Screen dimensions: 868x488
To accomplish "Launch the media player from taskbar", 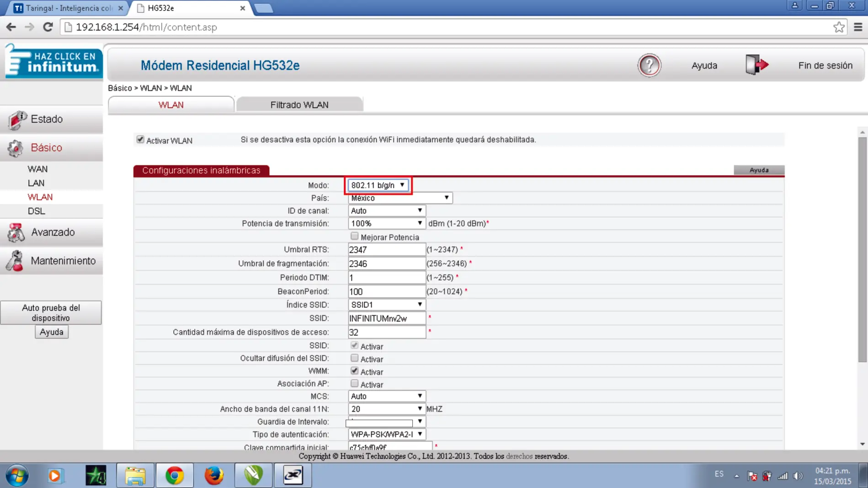I will 55,476.
